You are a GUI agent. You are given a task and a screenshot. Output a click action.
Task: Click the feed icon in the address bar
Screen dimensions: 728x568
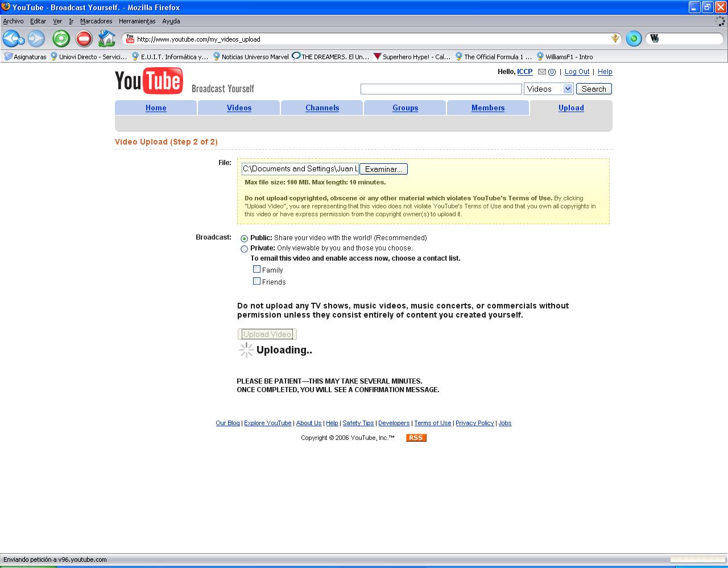615,39
